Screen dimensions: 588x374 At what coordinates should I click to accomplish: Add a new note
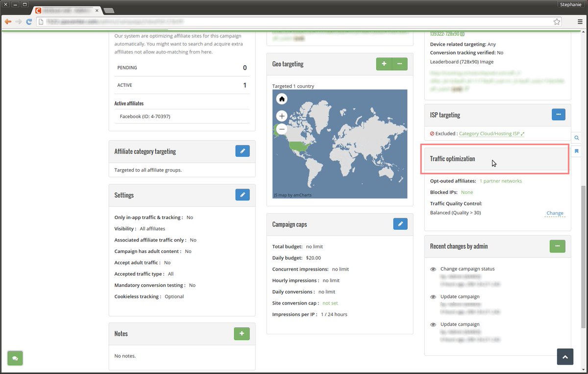click(x=242, y=333)
